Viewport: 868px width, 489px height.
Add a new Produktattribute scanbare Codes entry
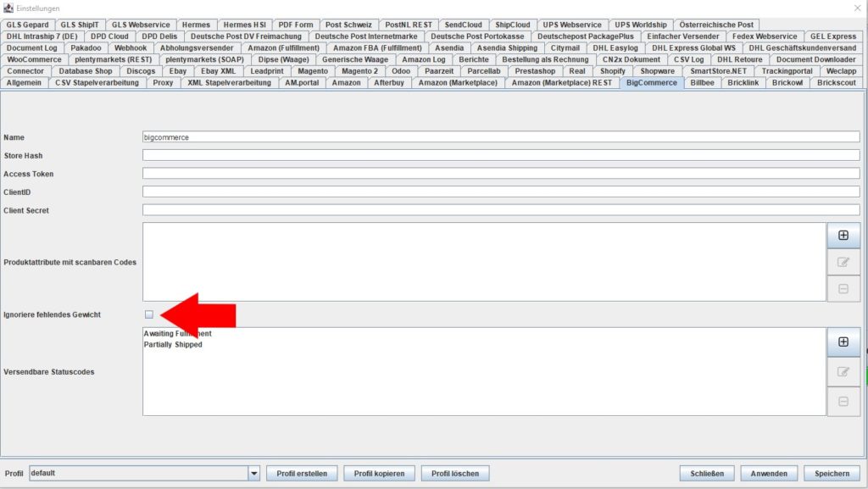[x=843, y=236]
